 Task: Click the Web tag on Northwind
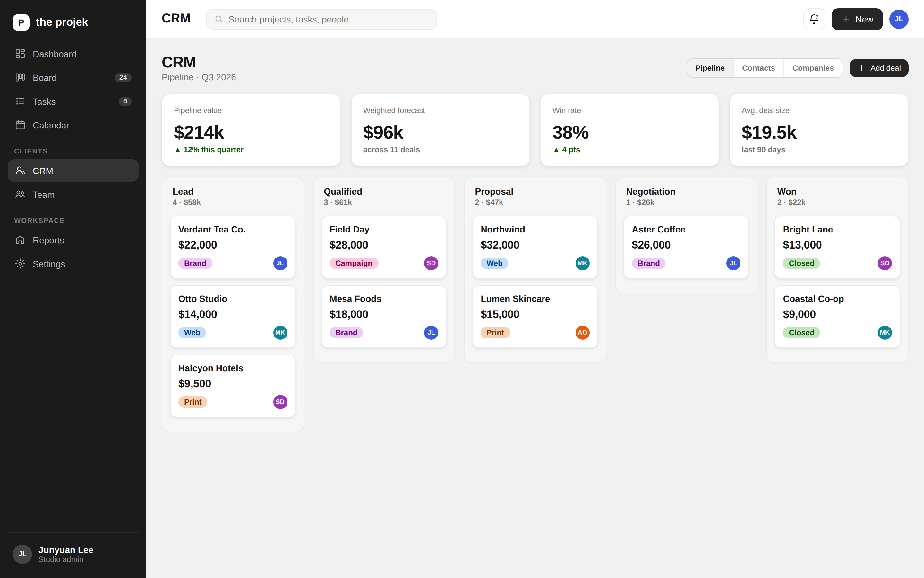494,263
